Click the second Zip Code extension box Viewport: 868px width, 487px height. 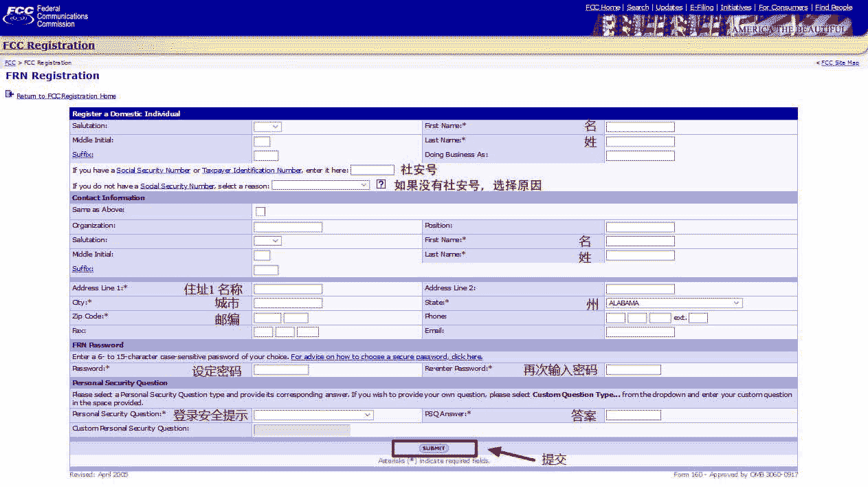[296, 318]
